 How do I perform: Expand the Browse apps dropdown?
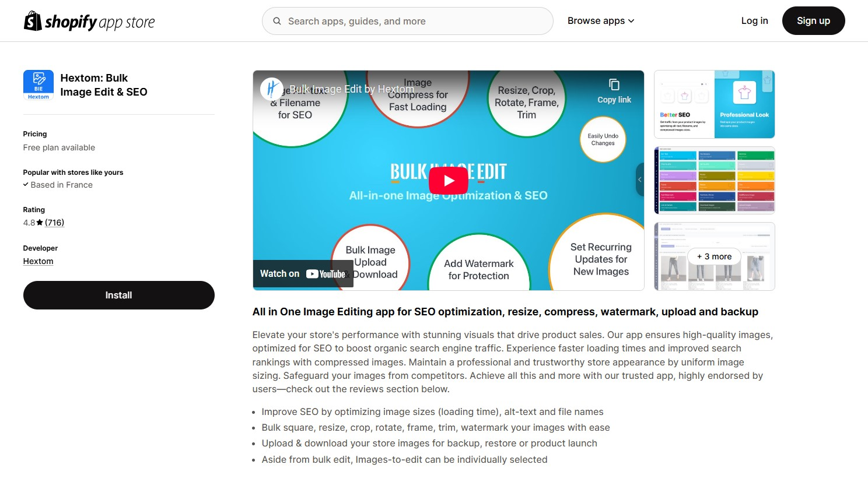tap(601, 21)
